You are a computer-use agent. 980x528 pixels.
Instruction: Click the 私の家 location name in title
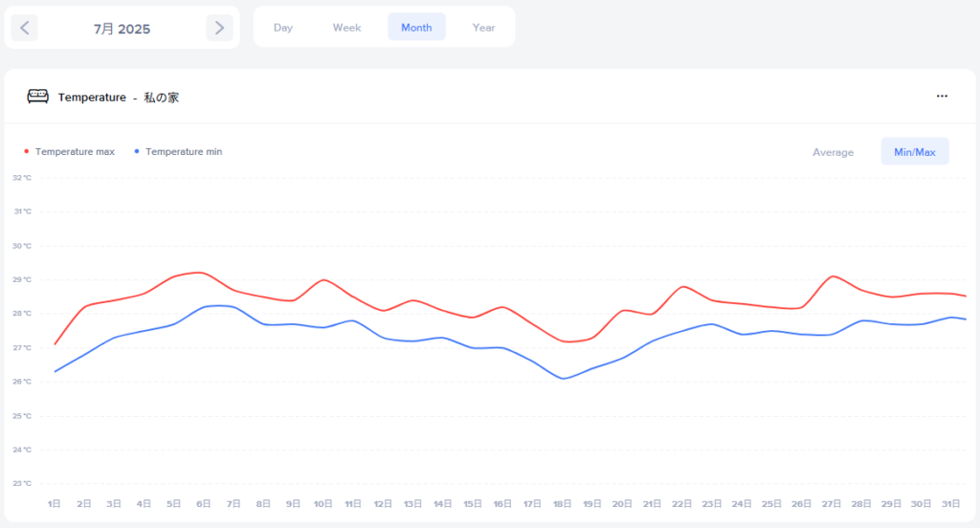pos(161,98)
